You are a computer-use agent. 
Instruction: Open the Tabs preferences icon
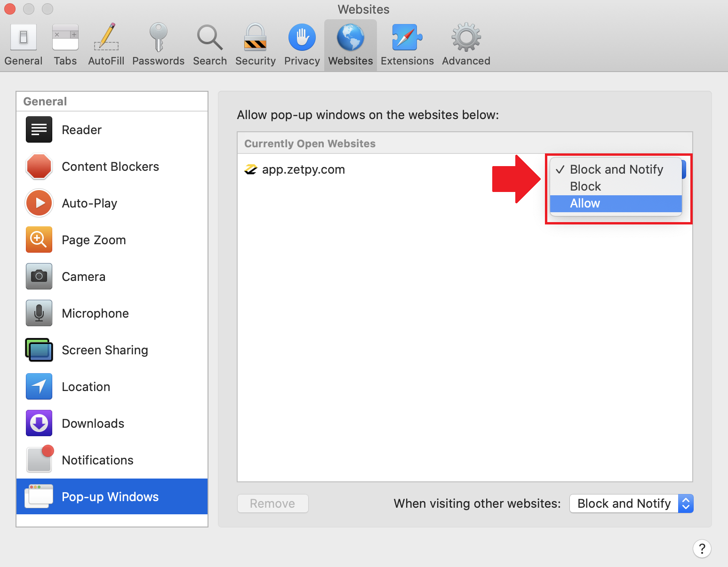[65, 38]
